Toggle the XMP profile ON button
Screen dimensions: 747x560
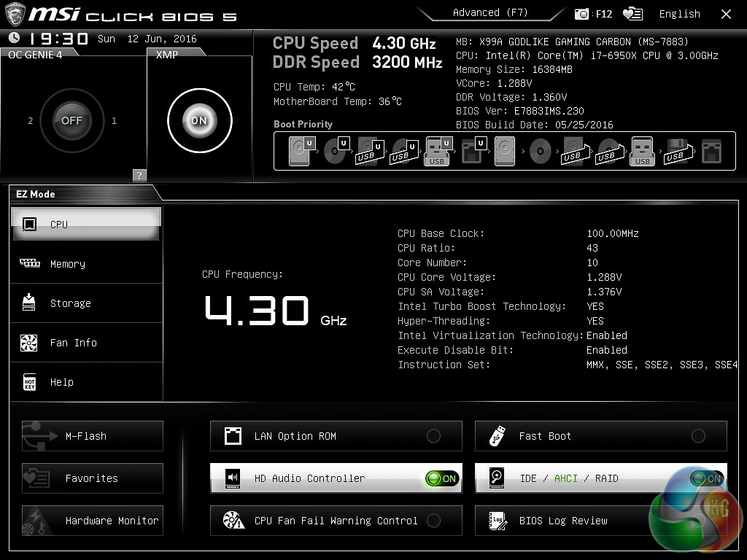coord(199,121)
